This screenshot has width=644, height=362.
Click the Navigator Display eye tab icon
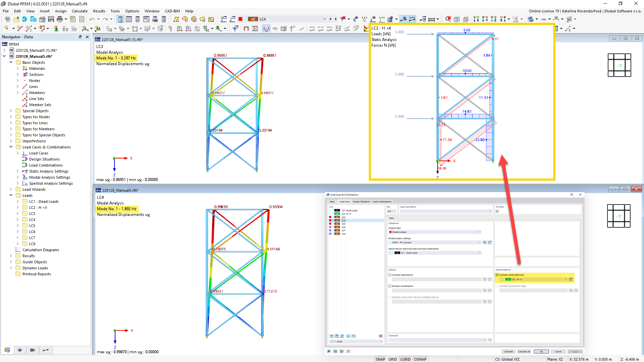click(x=20, y=350)
